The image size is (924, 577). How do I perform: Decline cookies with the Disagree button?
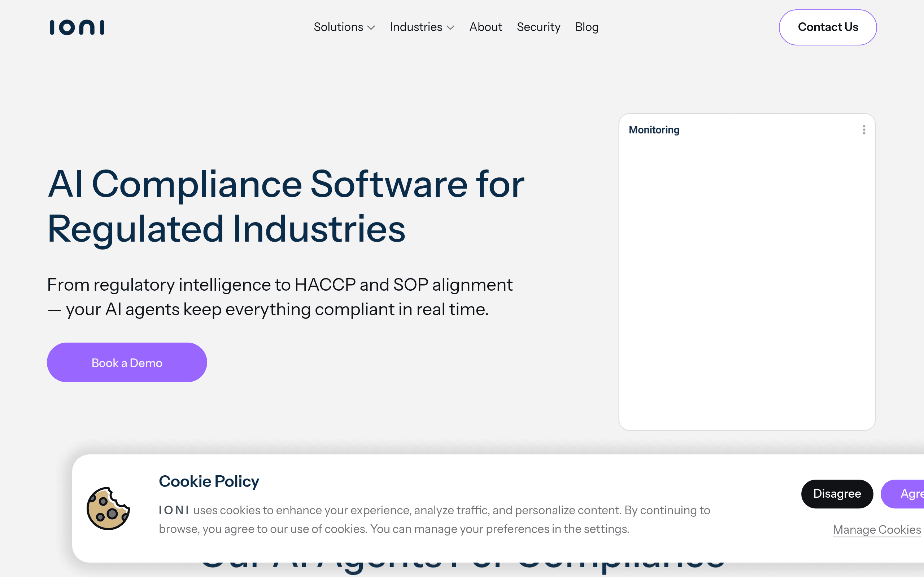pyautogui.click(x=837, y=493)
